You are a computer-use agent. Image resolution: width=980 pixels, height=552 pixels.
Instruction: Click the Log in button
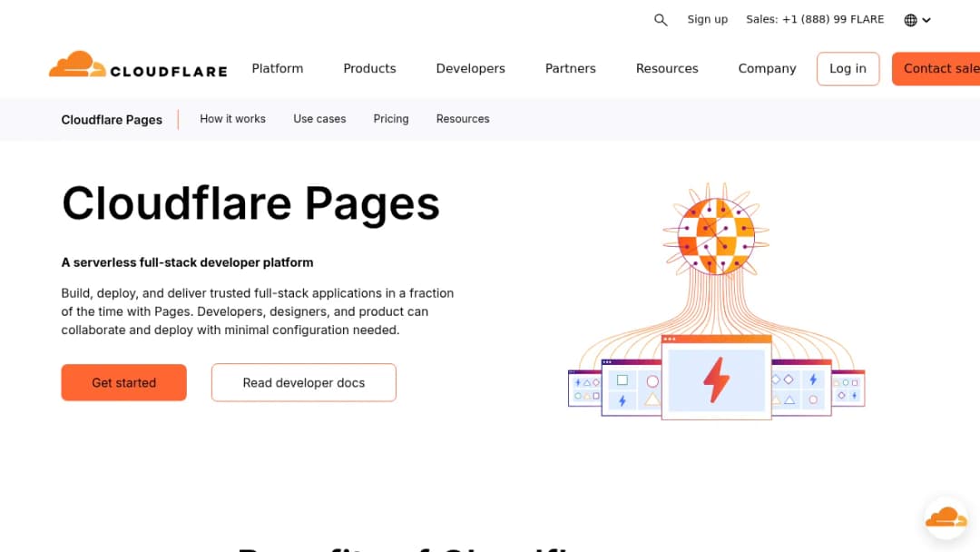point(848,69)
